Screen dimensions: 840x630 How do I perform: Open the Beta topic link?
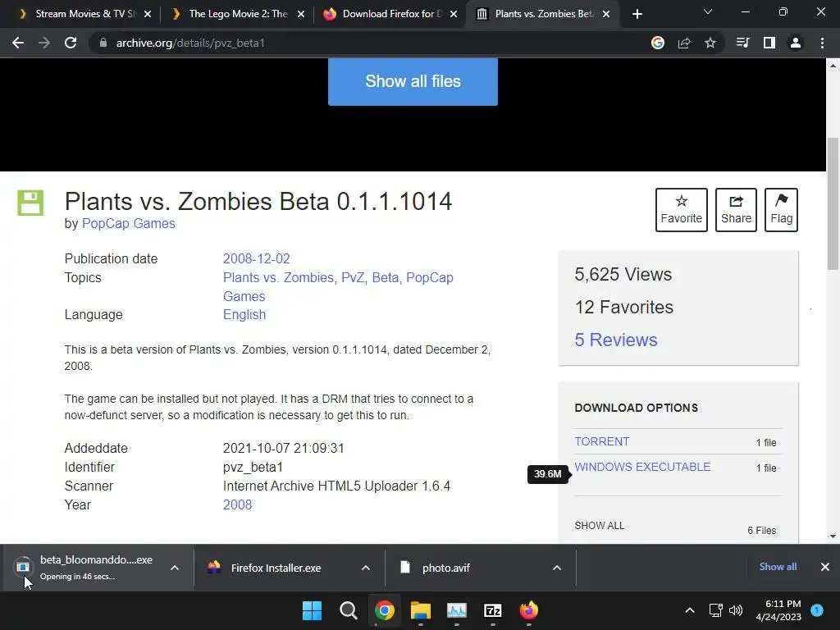point(386,277)
